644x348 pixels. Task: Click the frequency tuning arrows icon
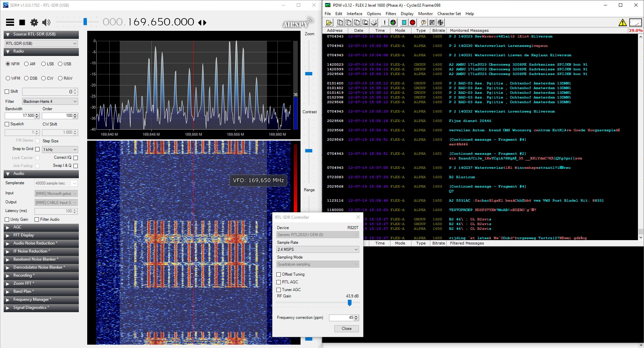point(202,22)
